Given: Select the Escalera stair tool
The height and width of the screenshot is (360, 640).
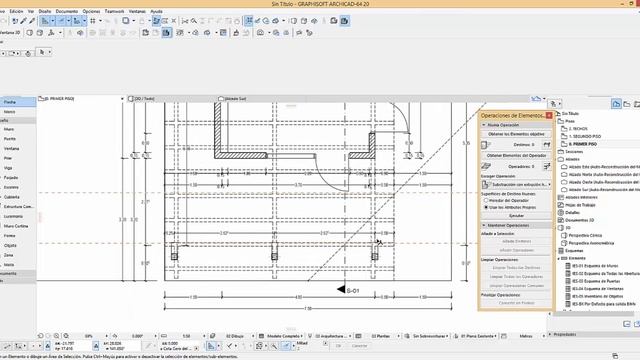Looking at the screenshot, I should pos(18,187).
